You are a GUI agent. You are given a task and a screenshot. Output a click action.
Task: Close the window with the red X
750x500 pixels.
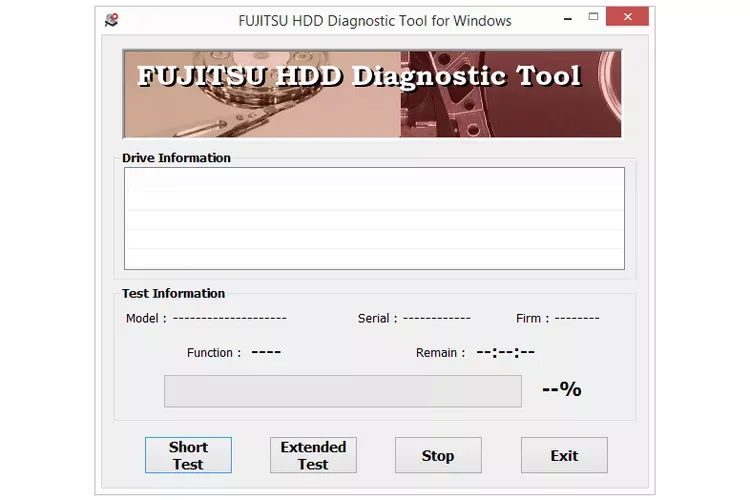(628, 17)
